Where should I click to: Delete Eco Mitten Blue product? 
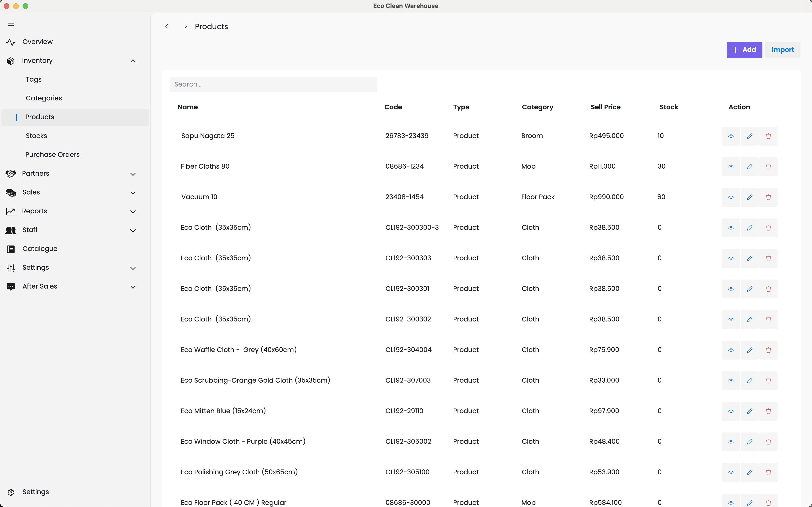[769, 411]
